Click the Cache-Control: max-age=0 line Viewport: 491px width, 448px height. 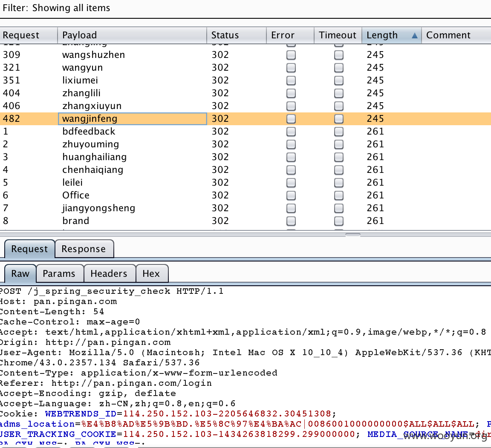click(69, 322)
